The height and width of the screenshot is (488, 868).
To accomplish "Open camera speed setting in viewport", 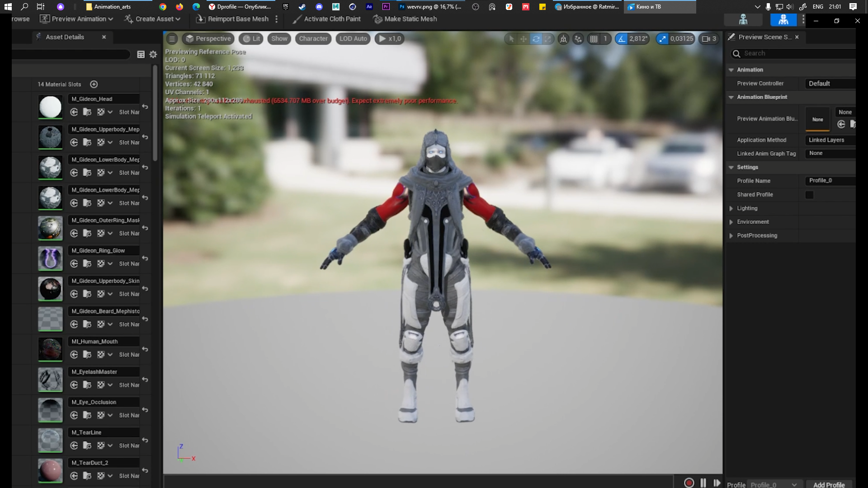I will point(709,39).
